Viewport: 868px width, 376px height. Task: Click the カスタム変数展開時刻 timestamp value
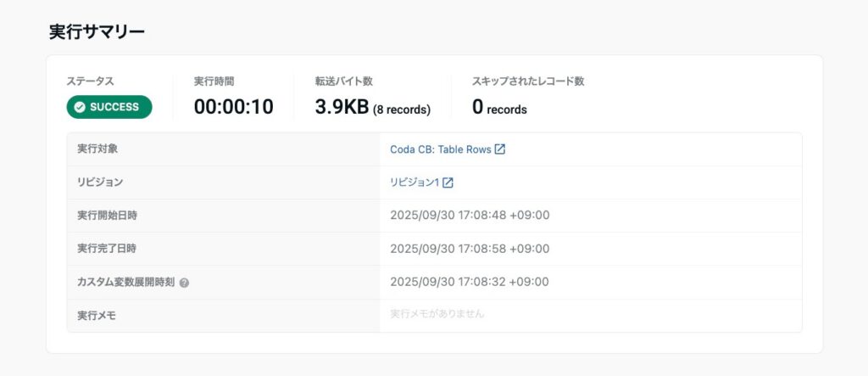point(470,282)
